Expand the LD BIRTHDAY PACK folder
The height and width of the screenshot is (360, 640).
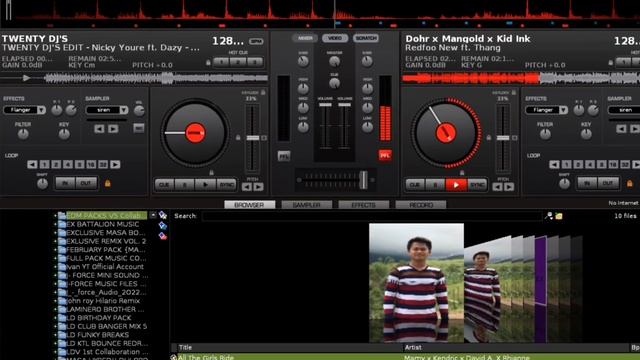(x=55, y=318)
